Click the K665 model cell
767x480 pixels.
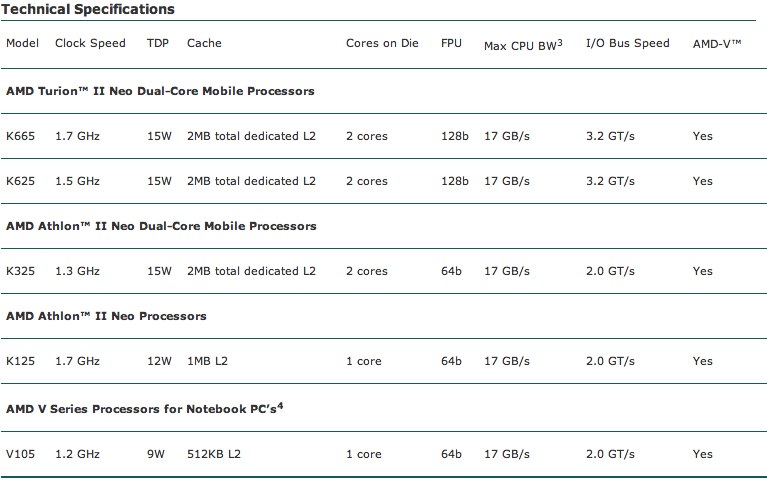[21, 136]
